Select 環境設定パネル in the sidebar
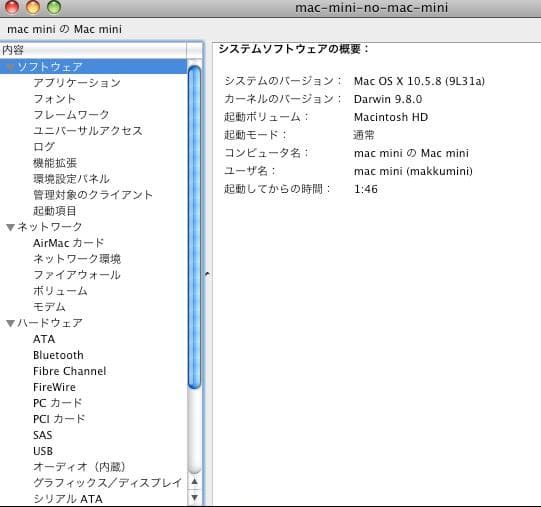 click(x=71, y=179)
